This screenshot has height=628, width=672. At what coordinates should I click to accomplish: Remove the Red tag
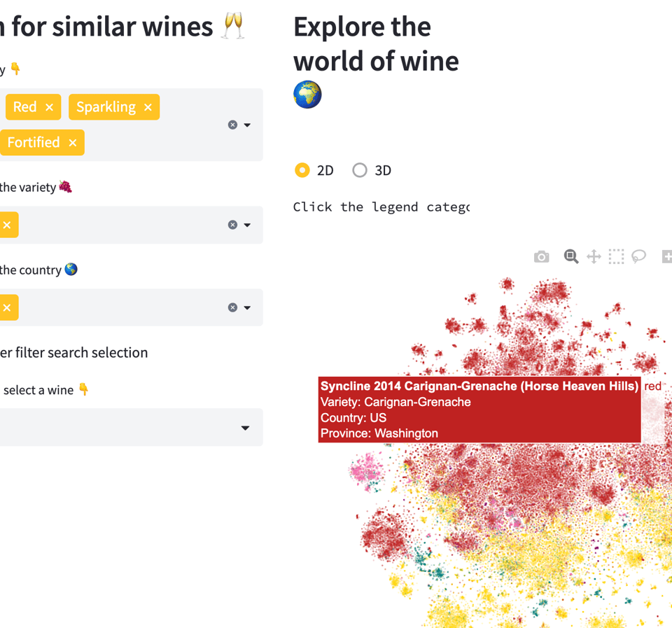49,107
